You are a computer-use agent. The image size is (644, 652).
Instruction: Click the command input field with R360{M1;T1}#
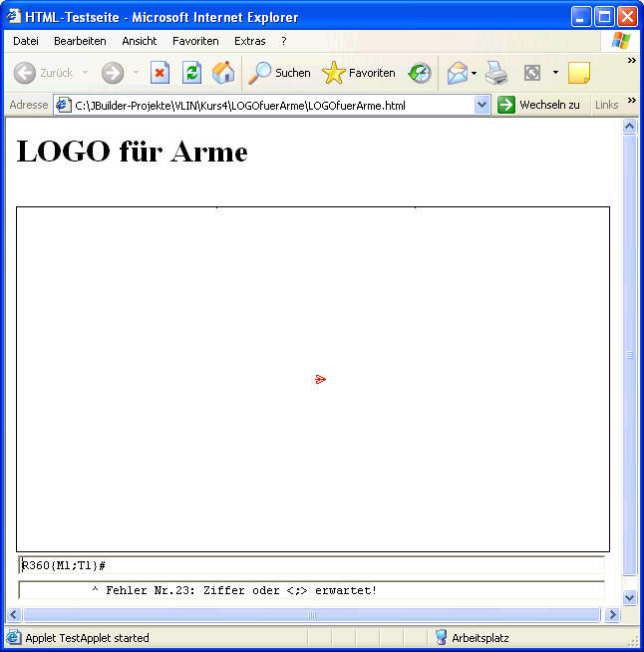tap(311, 565)
